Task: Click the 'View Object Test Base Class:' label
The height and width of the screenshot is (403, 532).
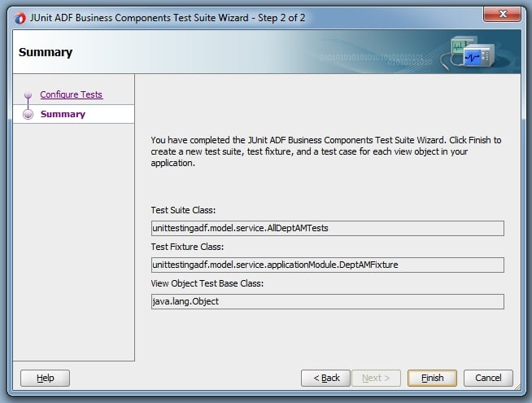Action: tap(207, 283)
